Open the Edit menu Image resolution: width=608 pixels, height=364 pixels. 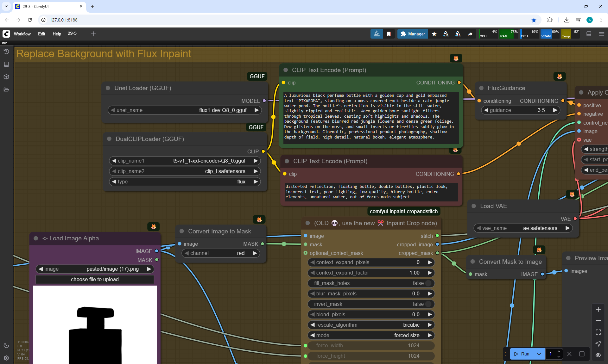41,34
